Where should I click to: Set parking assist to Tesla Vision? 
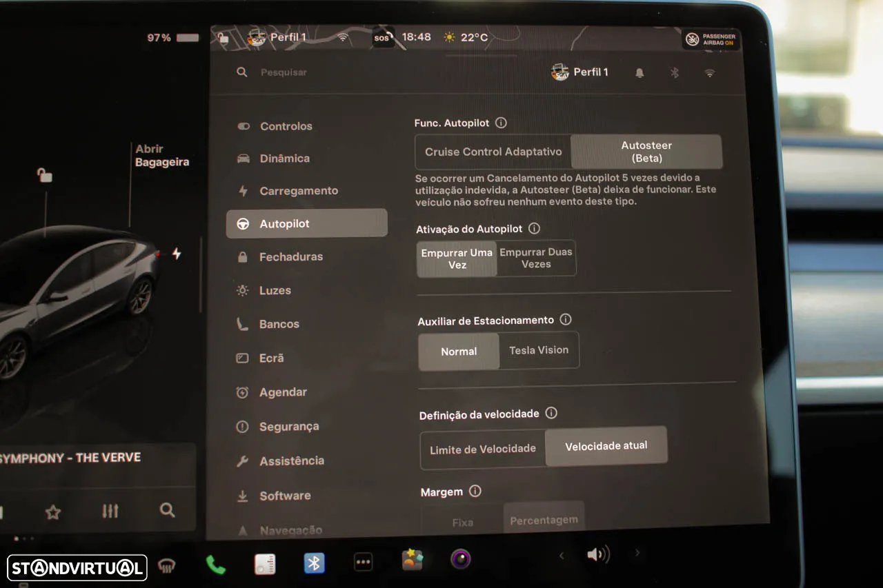(539, 350)
